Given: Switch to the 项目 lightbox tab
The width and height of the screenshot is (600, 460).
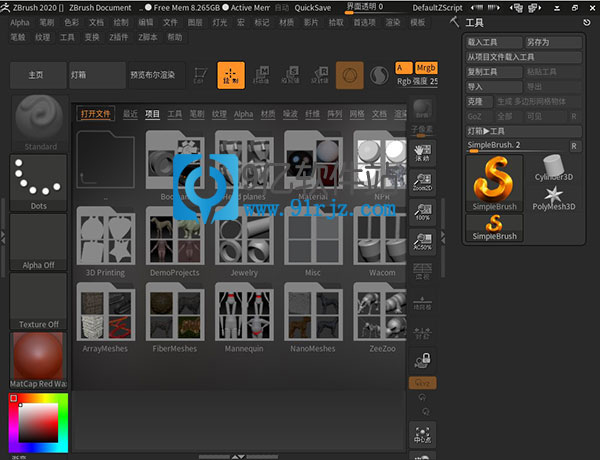Looking at the screenshot, I should (x=152, y=114).
